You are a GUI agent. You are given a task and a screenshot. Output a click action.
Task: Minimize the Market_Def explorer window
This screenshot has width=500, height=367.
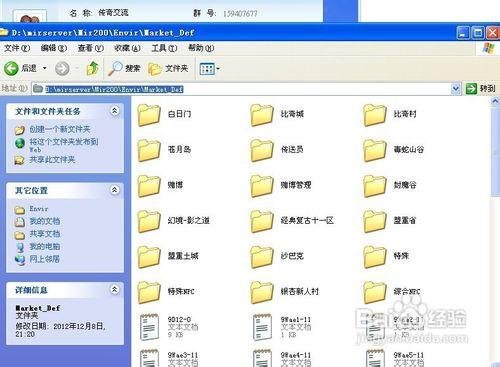463,33
